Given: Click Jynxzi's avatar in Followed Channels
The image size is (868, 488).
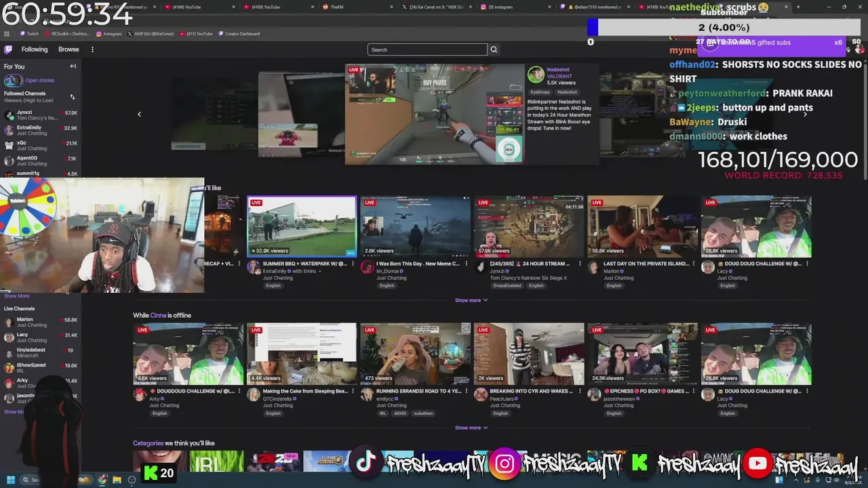Looking at the screenshot, I should (x=9, y=115).
